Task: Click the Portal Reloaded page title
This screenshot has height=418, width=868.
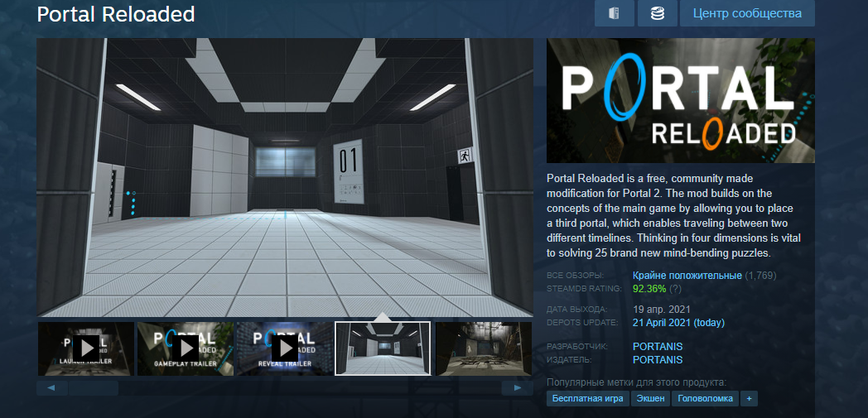Action: coord(116,14)
